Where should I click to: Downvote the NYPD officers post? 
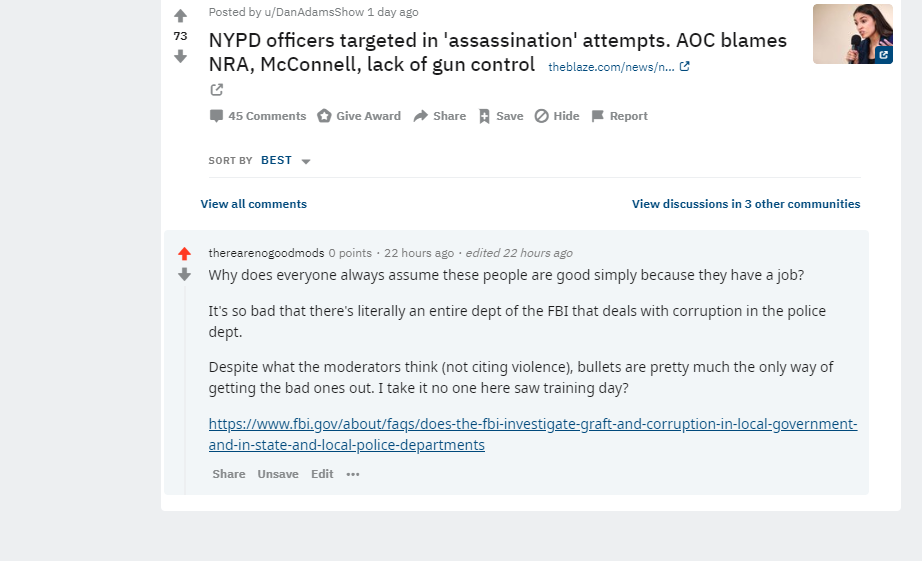pos(180,57)
